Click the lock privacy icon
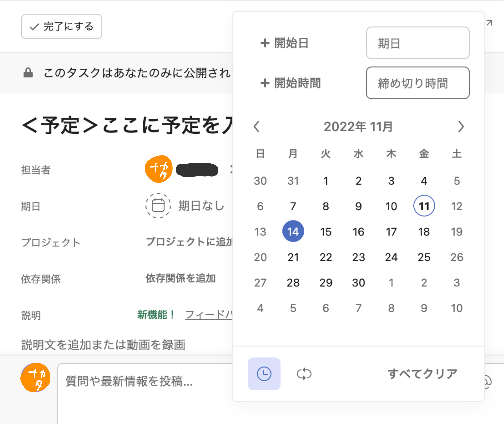 point(28,73)
